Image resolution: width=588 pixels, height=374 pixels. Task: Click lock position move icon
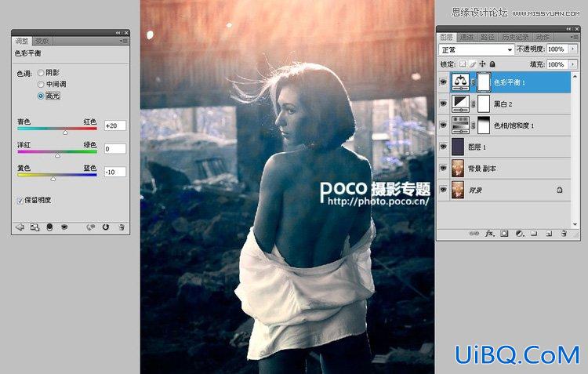(x=483, y=64)
